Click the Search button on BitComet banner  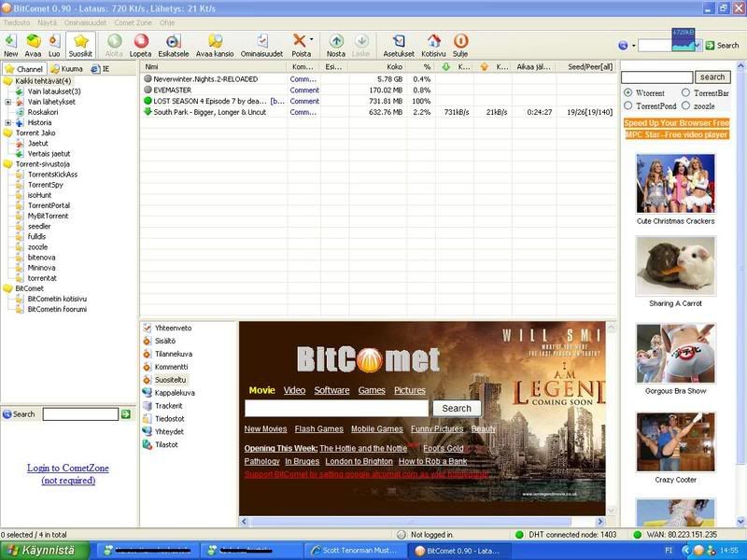pos(457,408)
